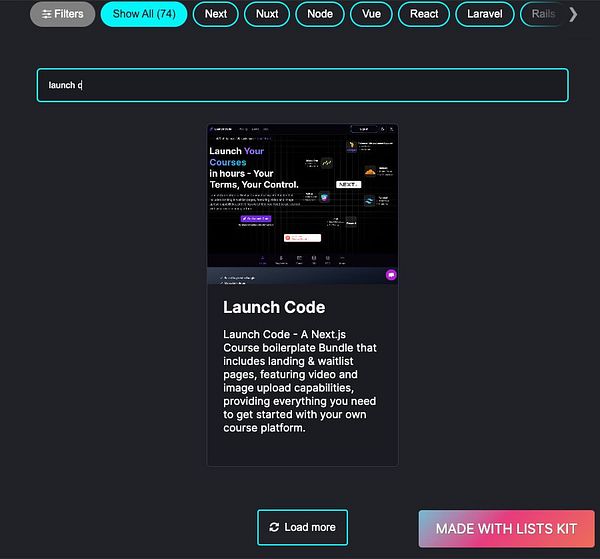Focus the search field containing 'launch c'

303,85
